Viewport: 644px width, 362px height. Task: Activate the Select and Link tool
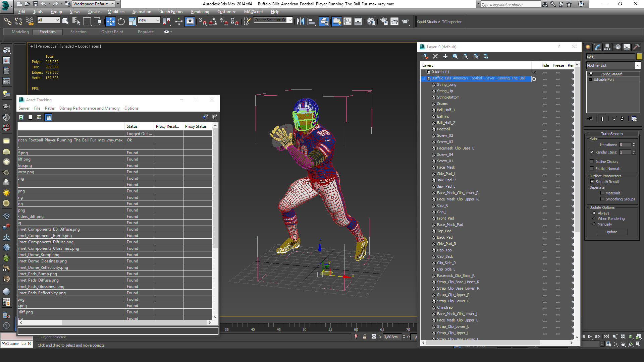tap(7, 22)
